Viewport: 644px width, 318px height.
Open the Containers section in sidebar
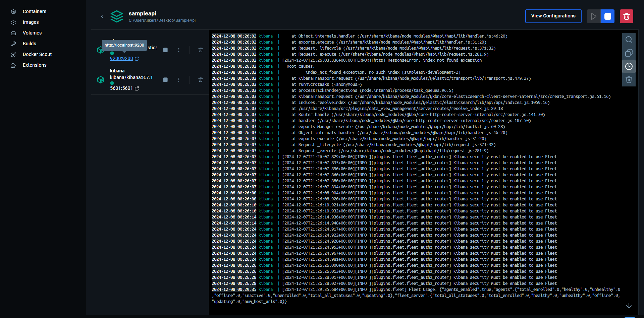pos(34,11)
